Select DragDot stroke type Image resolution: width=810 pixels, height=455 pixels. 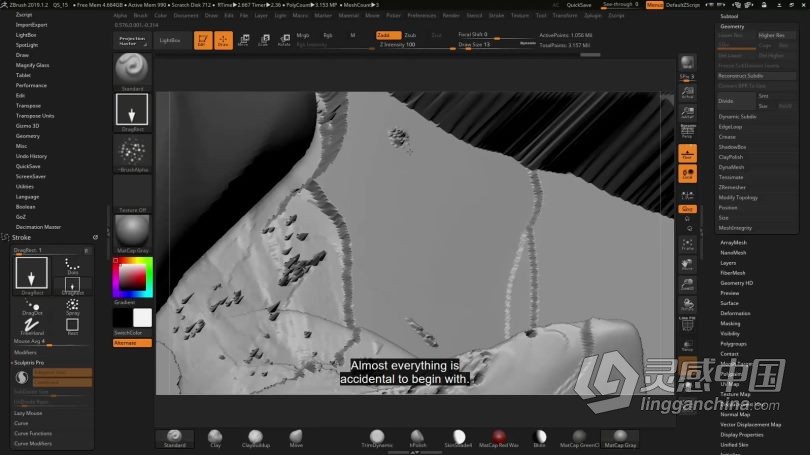(32, 307)
